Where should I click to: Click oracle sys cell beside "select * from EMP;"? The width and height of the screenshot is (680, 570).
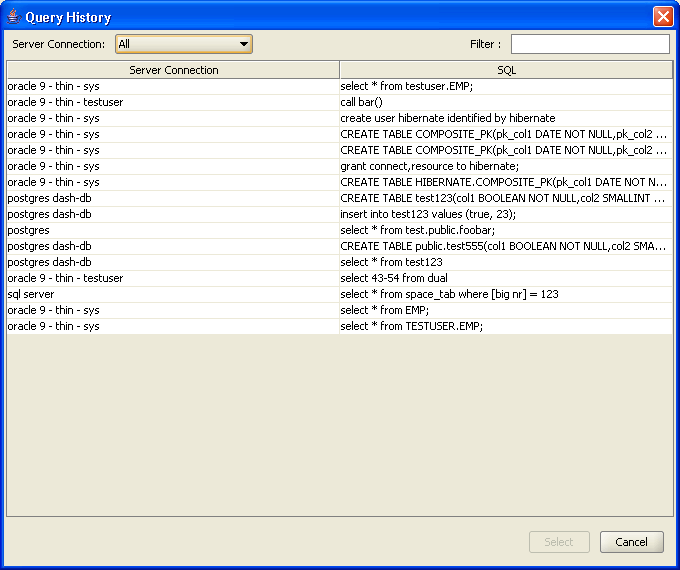click(173, 310)
